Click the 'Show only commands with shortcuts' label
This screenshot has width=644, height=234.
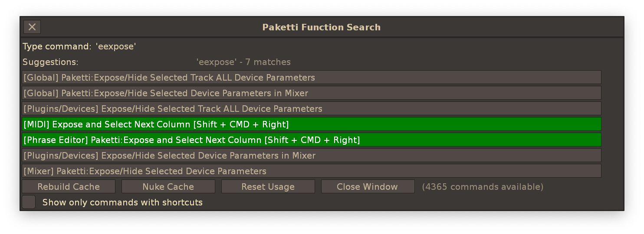[122, 202]
